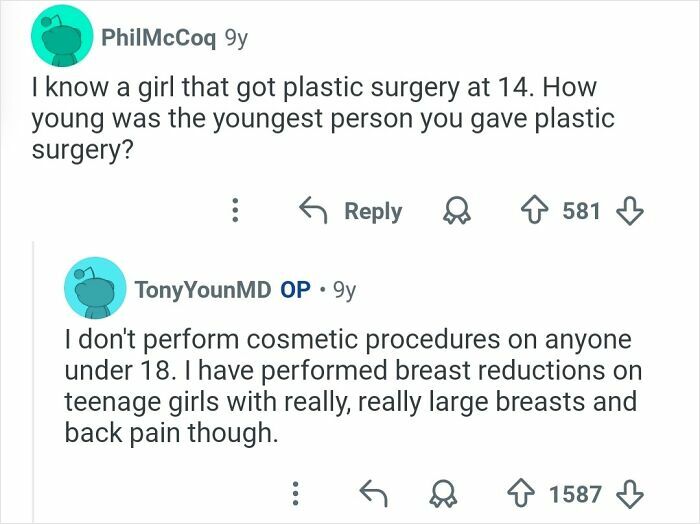Open three-dot menu on TonyYounMD's reply
Screen dimensions: 700x524
click(295, 493)
